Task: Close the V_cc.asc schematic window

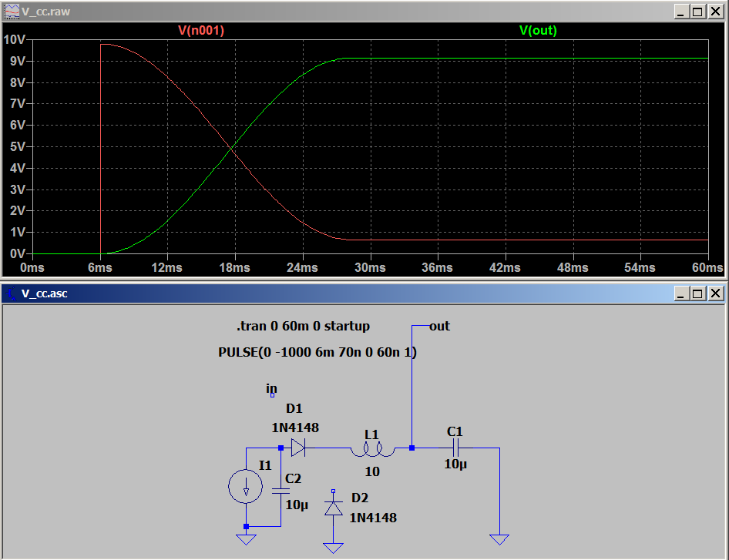Action: (716, 293)
